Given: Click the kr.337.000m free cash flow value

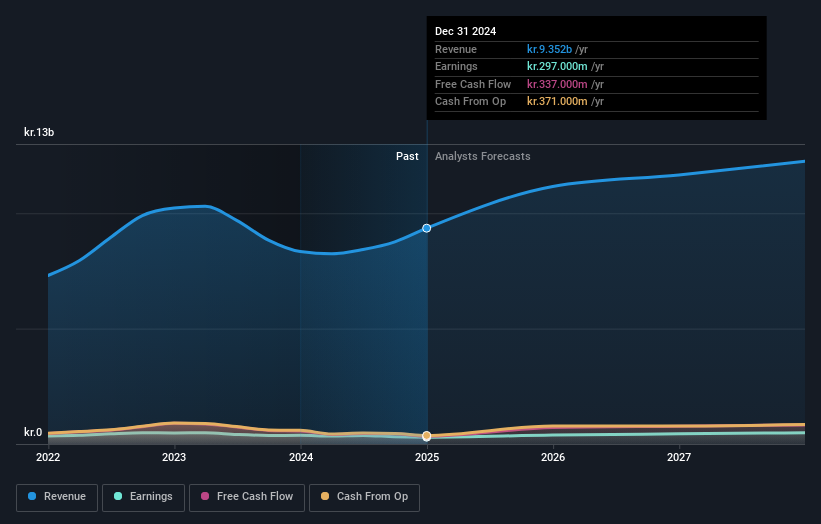Looking at the screenshot, I should point(557,84).
